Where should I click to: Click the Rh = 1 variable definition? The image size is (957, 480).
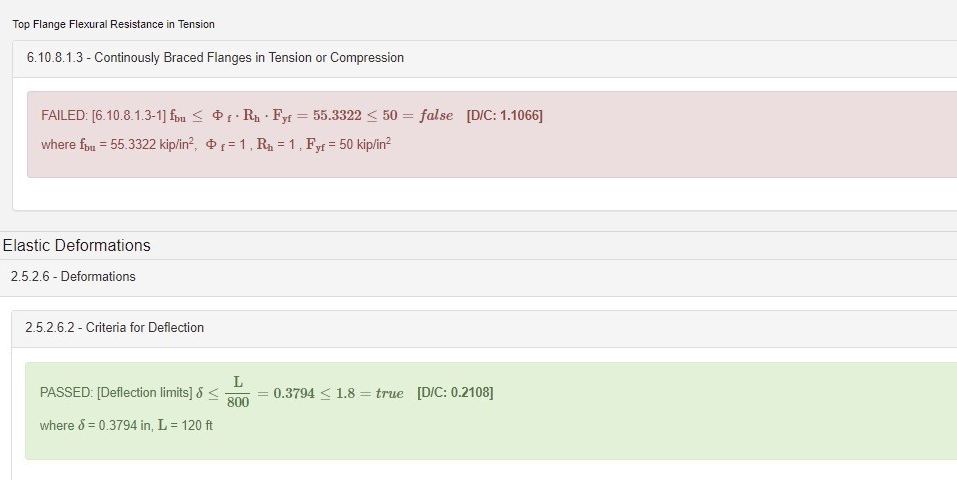pos(269,145)
